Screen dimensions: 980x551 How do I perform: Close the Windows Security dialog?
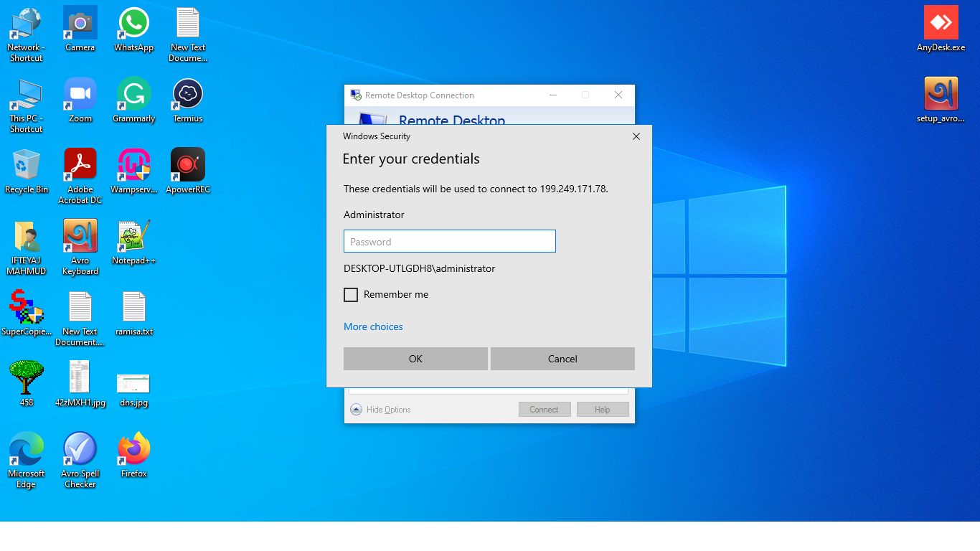coord(636,136)
